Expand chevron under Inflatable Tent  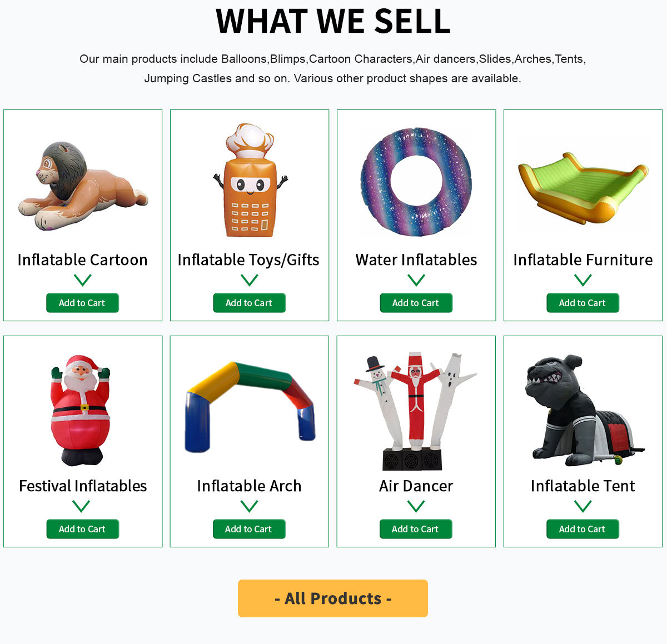(x=583, y=506)
